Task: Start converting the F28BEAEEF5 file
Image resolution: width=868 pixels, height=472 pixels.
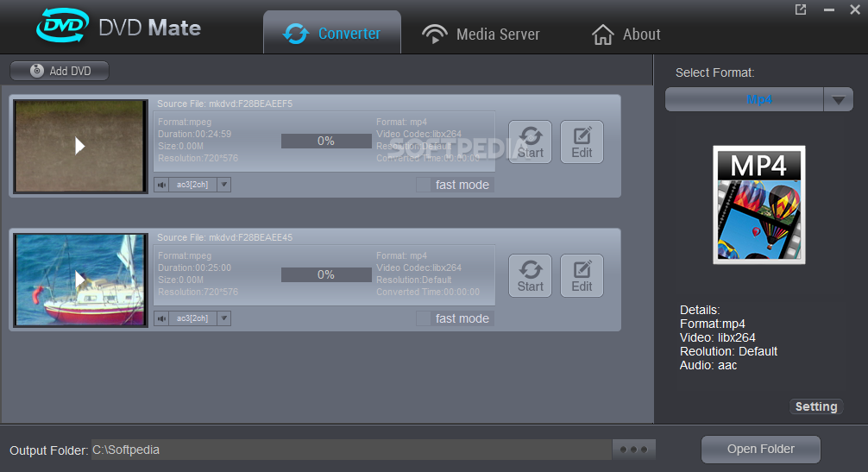Action: 530,142
